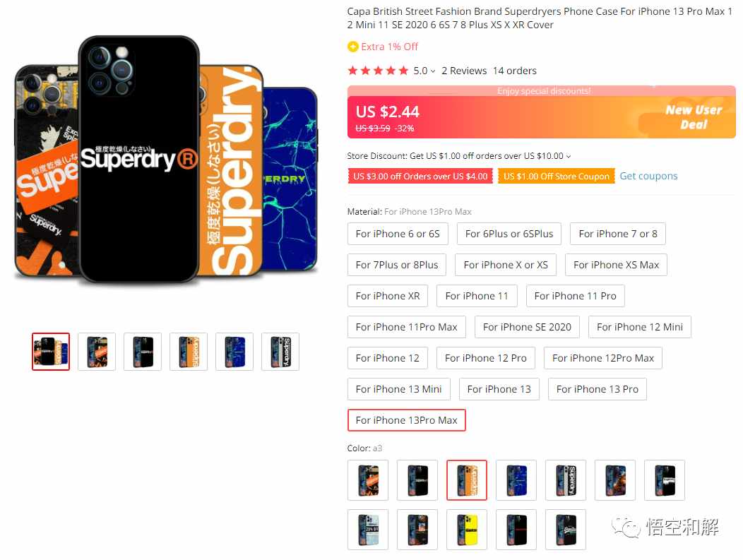This screenshot has height=560, width=743.
Task: Select the For iPhone 12 Mini option
Action: [640, 327]
